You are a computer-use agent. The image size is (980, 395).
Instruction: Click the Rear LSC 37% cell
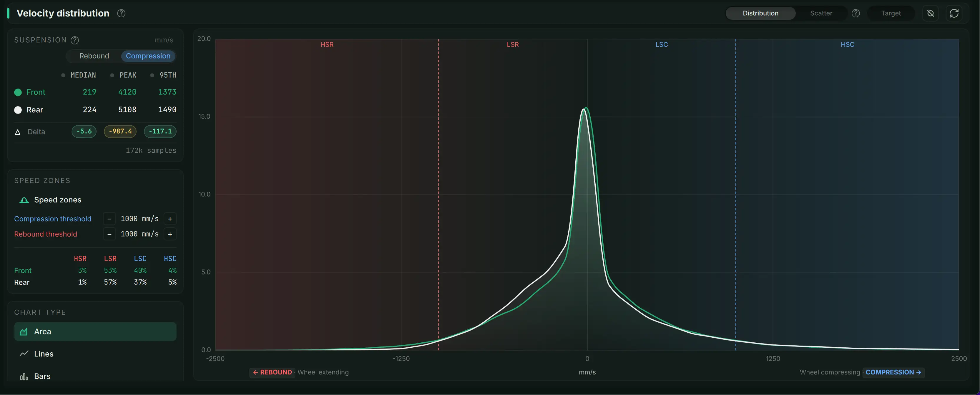pyautogui.click(x=140, y=282)
